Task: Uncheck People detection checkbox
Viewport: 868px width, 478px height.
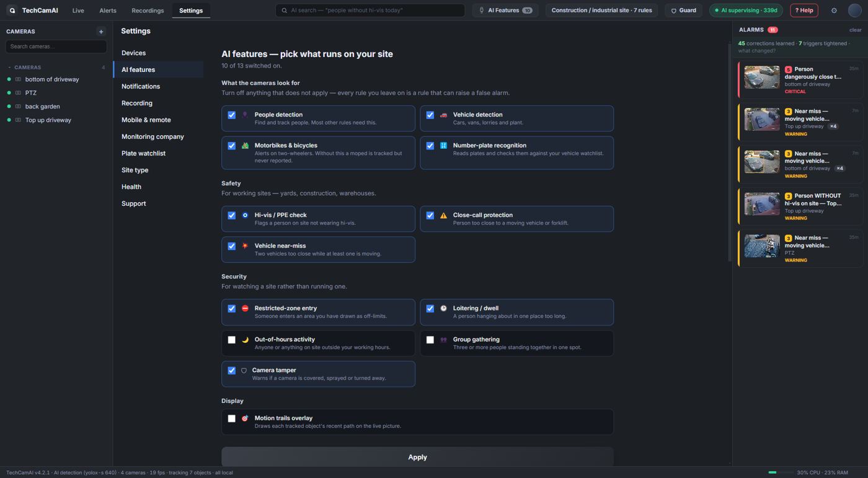Action: coord(231,115)
